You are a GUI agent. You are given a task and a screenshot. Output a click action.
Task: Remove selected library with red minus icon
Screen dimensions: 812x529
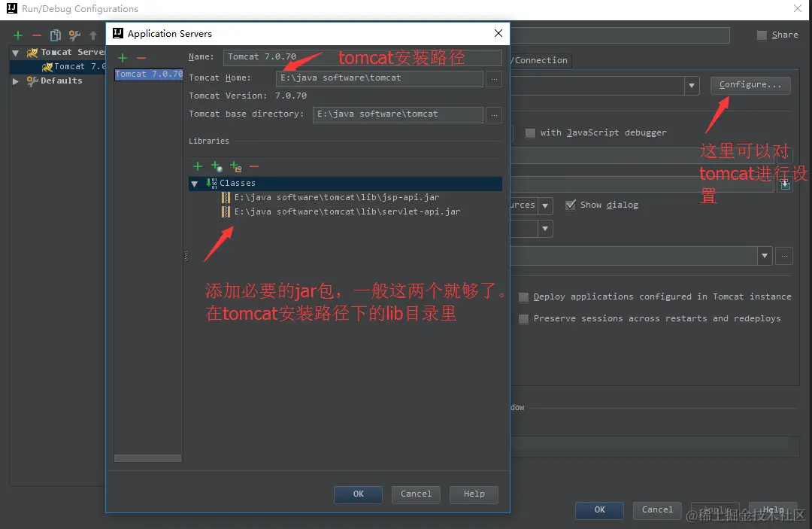pyautogui.click(x=256, y=166)
